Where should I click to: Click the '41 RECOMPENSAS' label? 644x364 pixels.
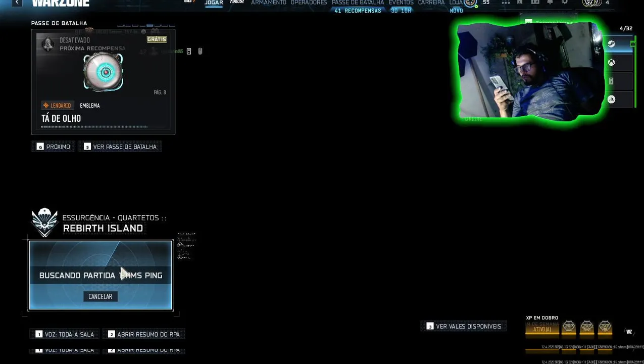point(358,11)
